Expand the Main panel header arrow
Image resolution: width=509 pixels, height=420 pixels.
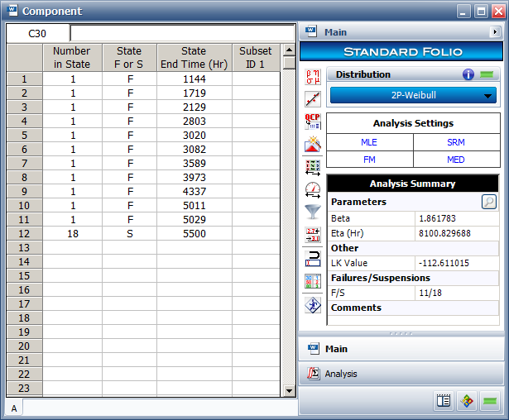point(495,32)
